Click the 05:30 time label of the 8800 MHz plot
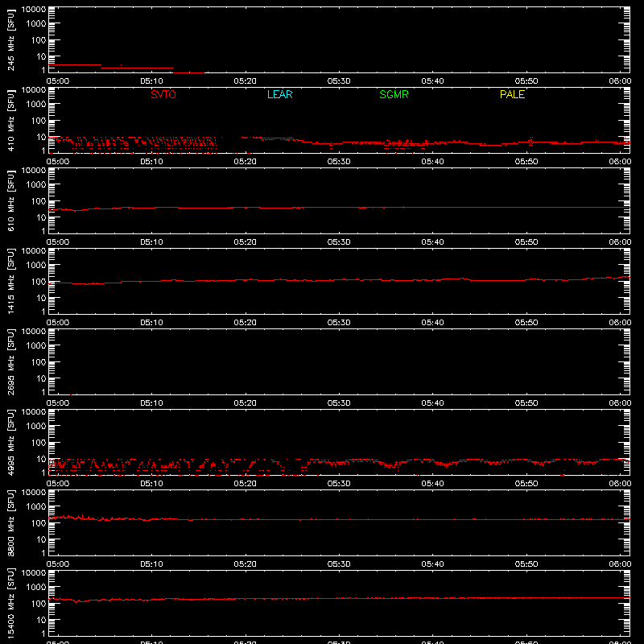The image size is (644, 644). point(339,564)
